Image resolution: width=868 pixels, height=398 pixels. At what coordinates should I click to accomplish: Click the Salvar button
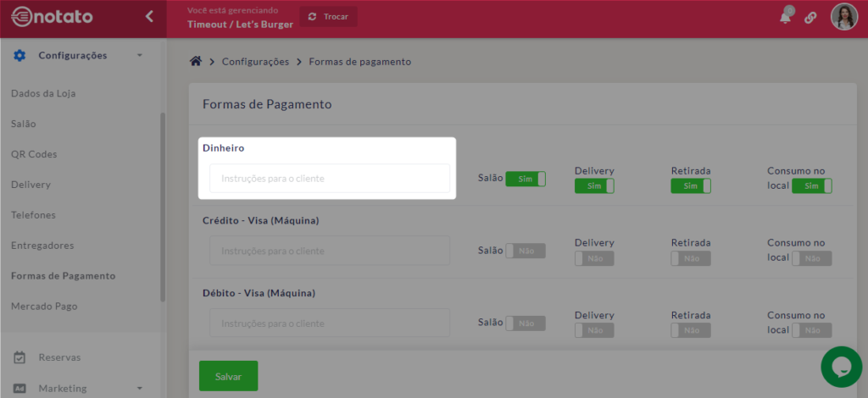228,375
